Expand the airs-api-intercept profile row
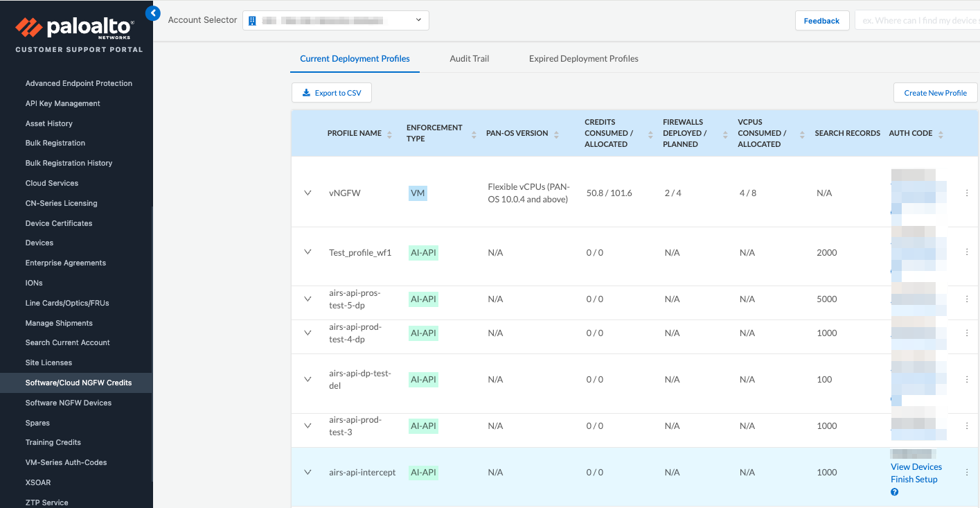Image resolution: width=980 pixels, height=508 pixels. (x=308, y=473)
